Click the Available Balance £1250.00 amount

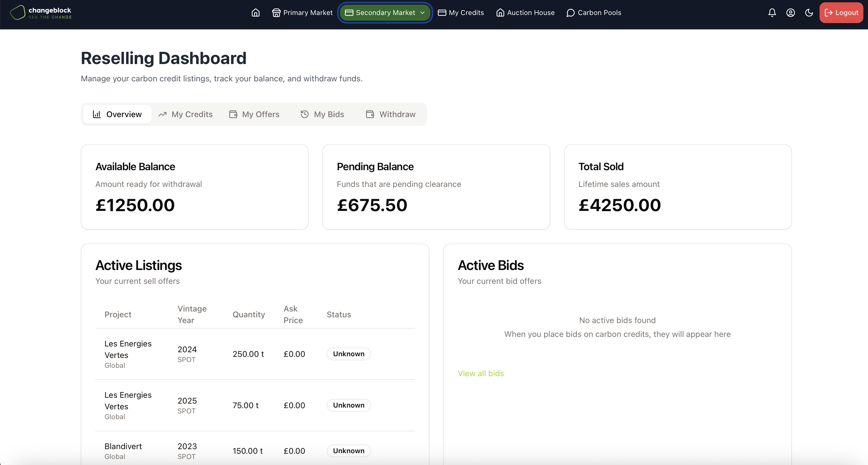tap(135, 205)
